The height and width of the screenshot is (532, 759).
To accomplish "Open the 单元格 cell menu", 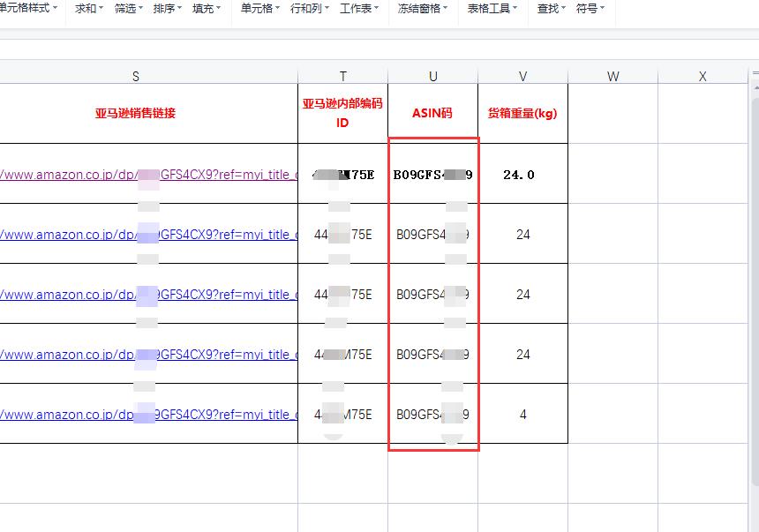I will coord(259,8).
